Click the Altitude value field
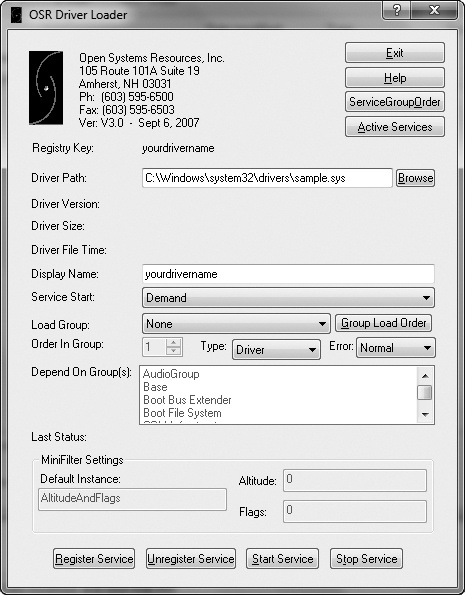Image resolution: width=465 pixels, height=595 pixels. 355,480
